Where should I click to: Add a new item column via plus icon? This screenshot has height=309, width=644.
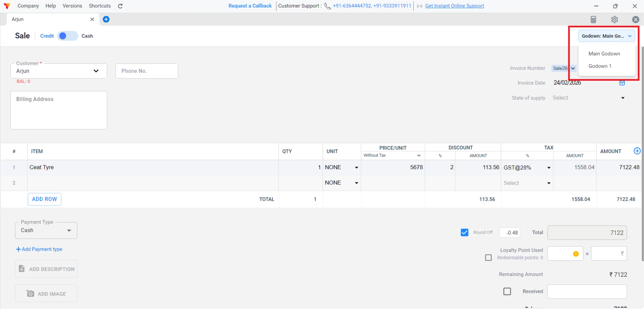pyautogui.click(x=637, y=151)
